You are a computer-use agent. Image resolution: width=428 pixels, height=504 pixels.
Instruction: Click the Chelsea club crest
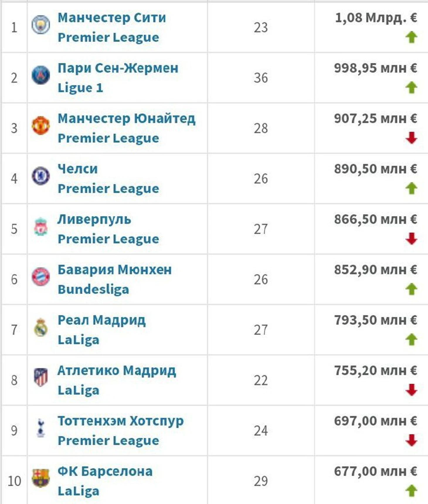(41, 176)
